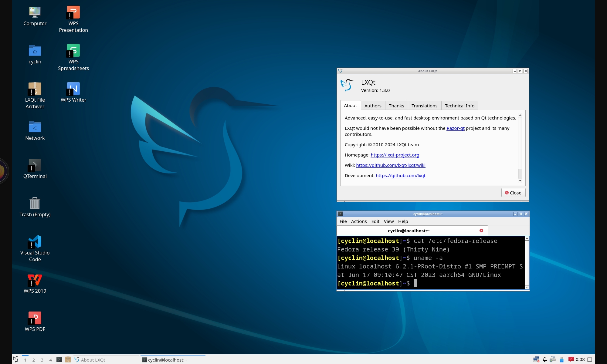Open the removable media USB tray icon
The width and height of the screenshot is (607, 364).
562,360
